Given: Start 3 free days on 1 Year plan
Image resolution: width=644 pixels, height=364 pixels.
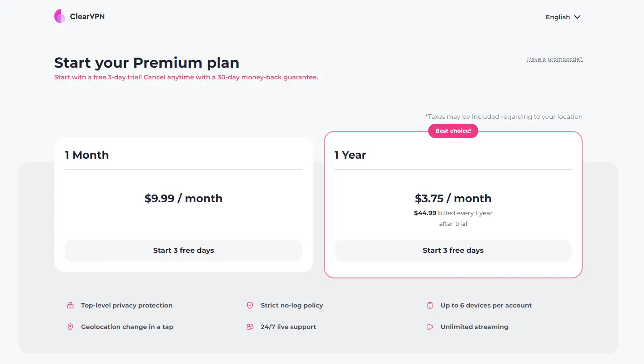Looking at the screenshot, I should coord(453,251).
